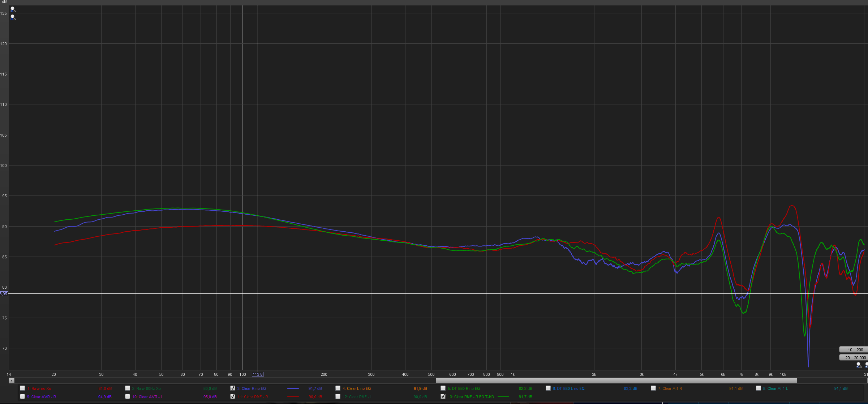Click the 1k frequency axis label
Viewport: 868px width, 404px height.
(512, 374)
